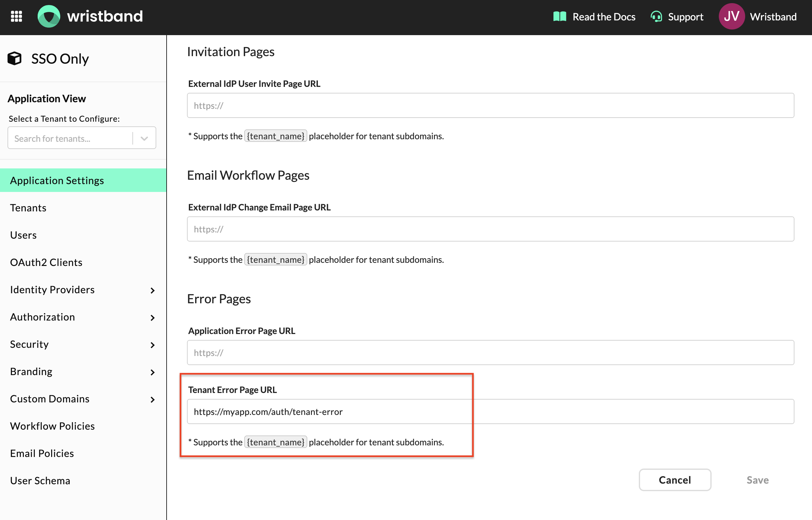Open the OAuth2 Clients page
This screenshot has height=520, width=812.
coord(46,263)
